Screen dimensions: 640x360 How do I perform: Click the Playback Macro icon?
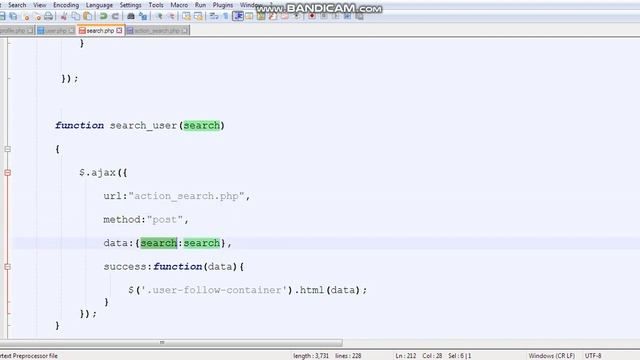coord(336,16)
